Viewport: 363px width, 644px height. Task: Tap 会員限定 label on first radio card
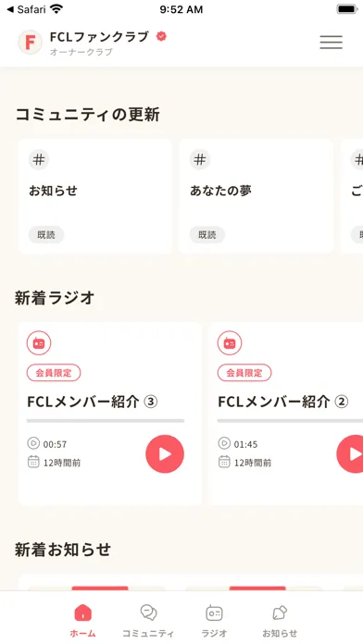[x=54, y=373]
